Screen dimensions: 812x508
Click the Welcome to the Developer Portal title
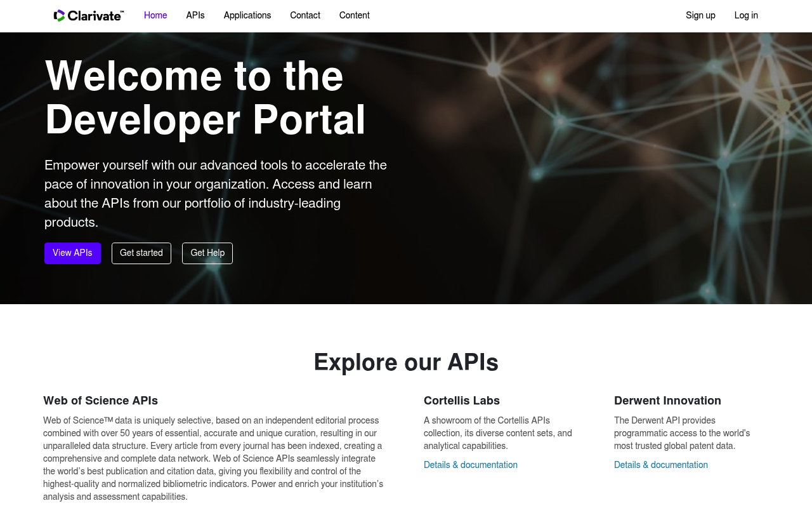tap(206, 98)
